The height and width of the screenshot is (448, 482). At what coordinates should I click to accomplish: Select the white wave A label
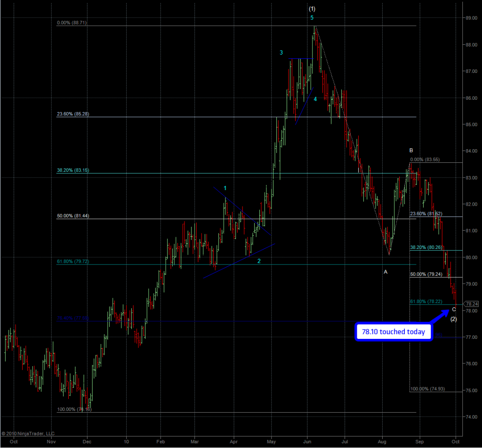click(385, 272)
